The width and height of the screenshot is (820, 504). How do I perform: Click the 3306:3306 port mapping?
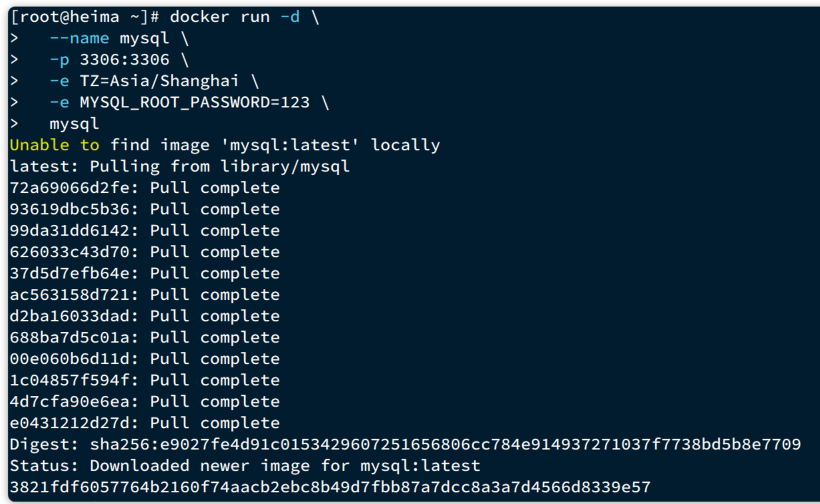coord(124,60)
